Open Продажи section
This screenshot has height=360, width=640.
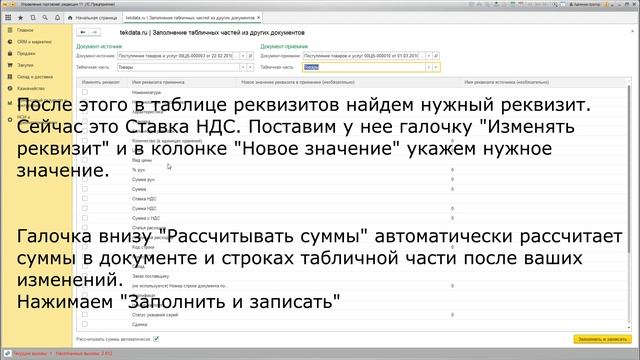click(26, 53)
